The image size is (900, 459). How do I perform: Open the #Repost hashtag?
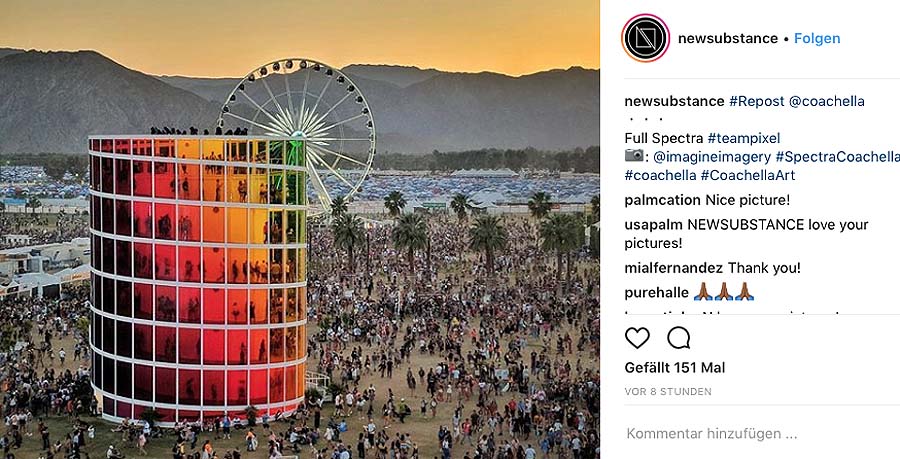point(757,102)
